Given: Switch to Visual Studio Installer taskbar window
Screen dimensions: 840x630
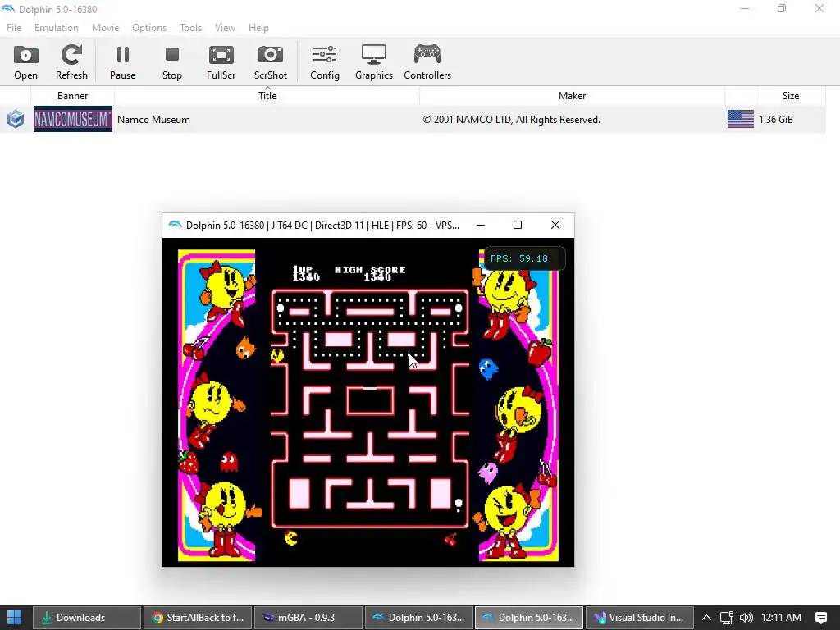Looking at the screenshot, I should tap(639, 618).
